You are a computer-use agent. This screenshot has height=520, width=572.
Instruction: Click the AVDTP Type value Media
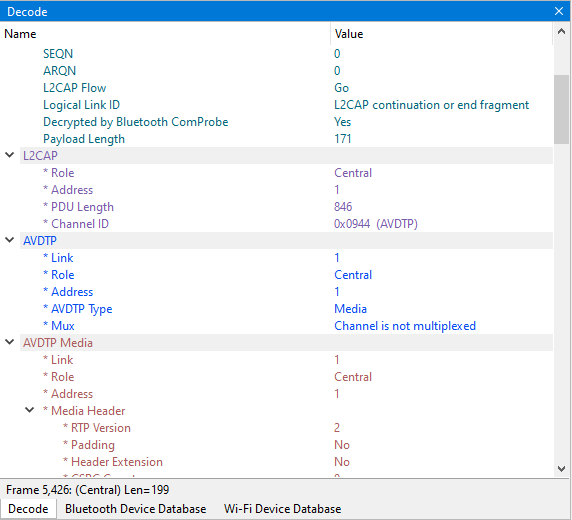click(350, 309)
